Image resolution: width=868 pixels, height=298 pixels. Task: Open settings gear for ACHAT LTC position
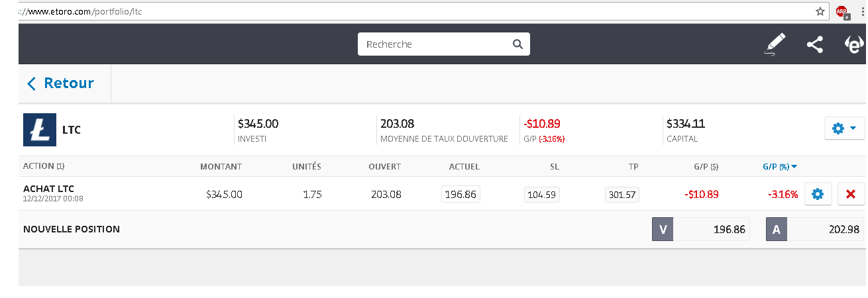click(x=818, y=194)
